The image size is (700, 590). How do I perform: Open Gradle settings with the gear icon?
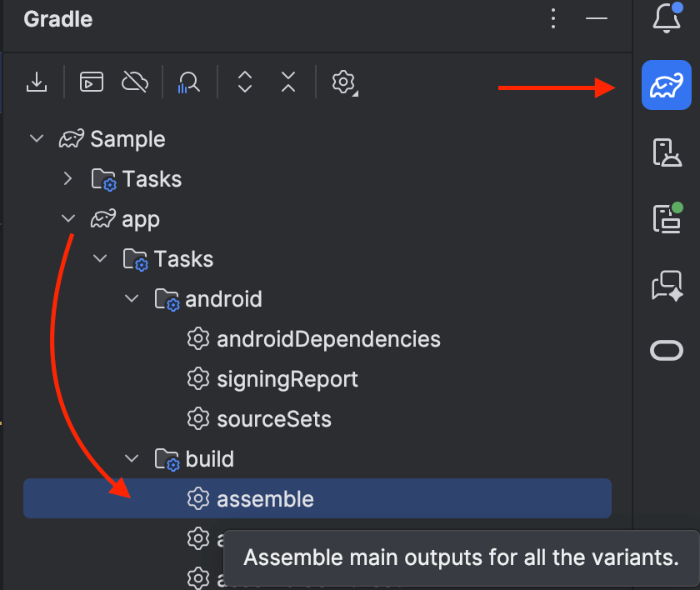[344, 82]
